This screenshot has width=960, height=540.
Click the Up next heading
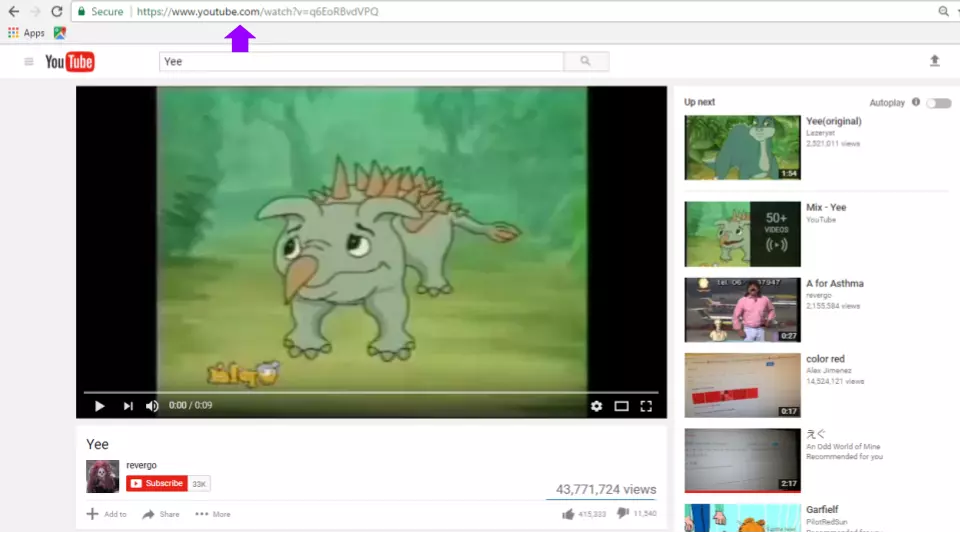click(699, 102)
